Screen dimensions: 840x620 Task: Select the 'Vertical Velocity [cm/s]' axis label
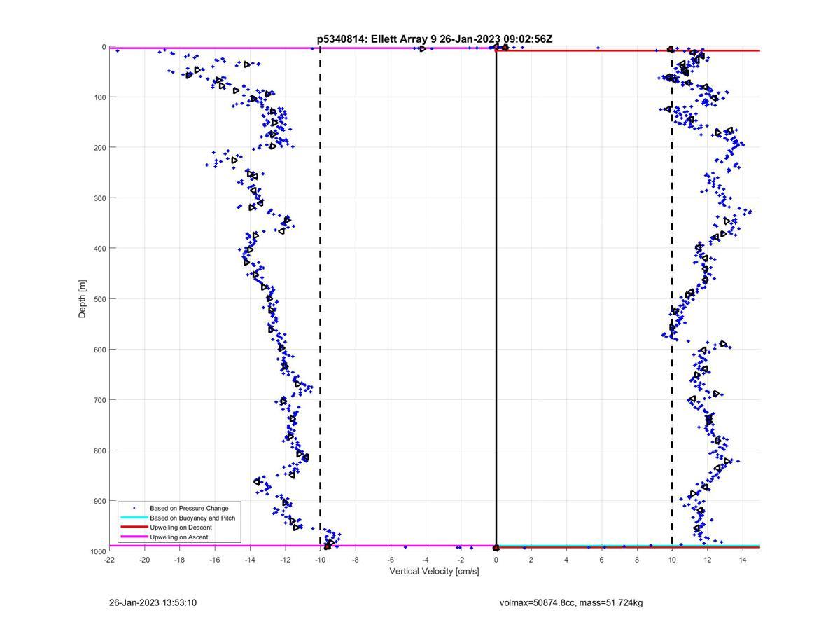435,572
